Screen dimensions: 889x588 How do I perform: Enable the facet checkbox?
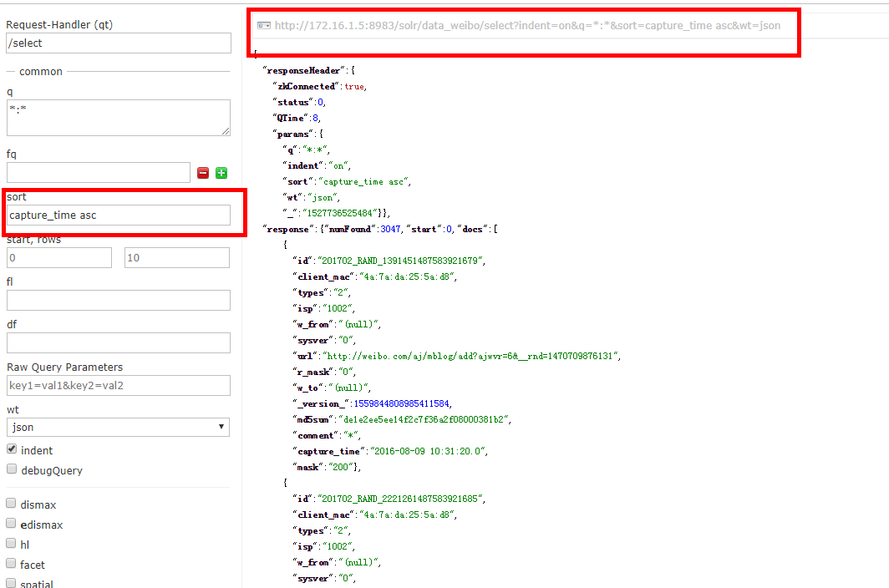(x=12, y=564)
